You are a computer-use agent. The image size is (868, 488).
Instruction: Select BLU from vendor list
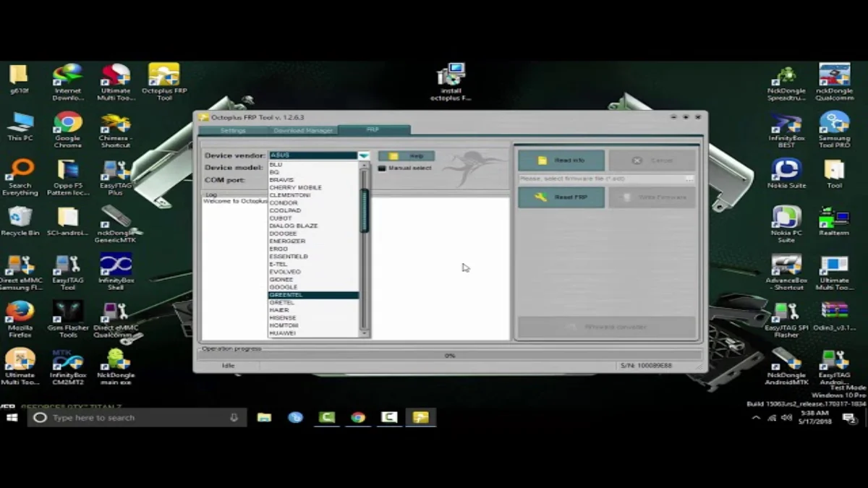[313, 164]
